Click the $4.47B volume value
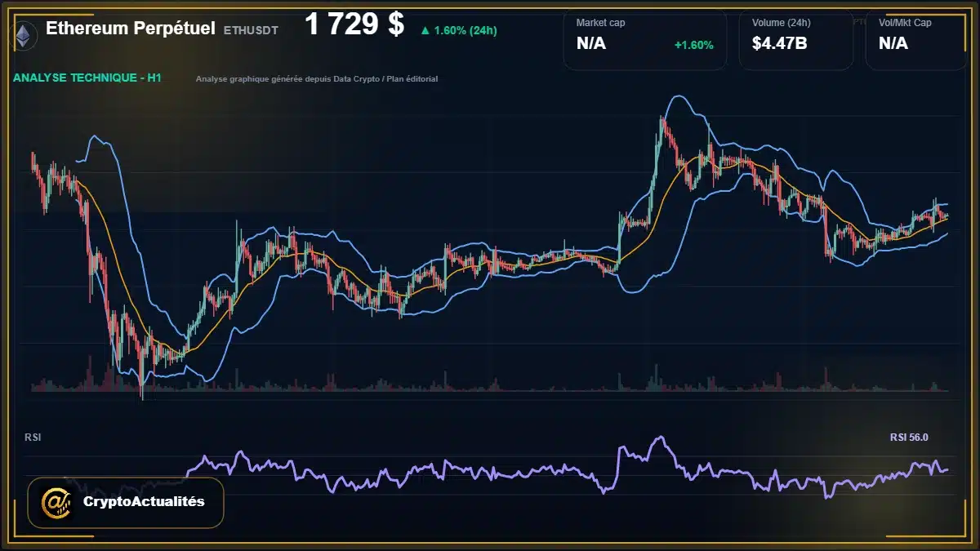This screenshot has height=551, width=980. tap(780, 44)
